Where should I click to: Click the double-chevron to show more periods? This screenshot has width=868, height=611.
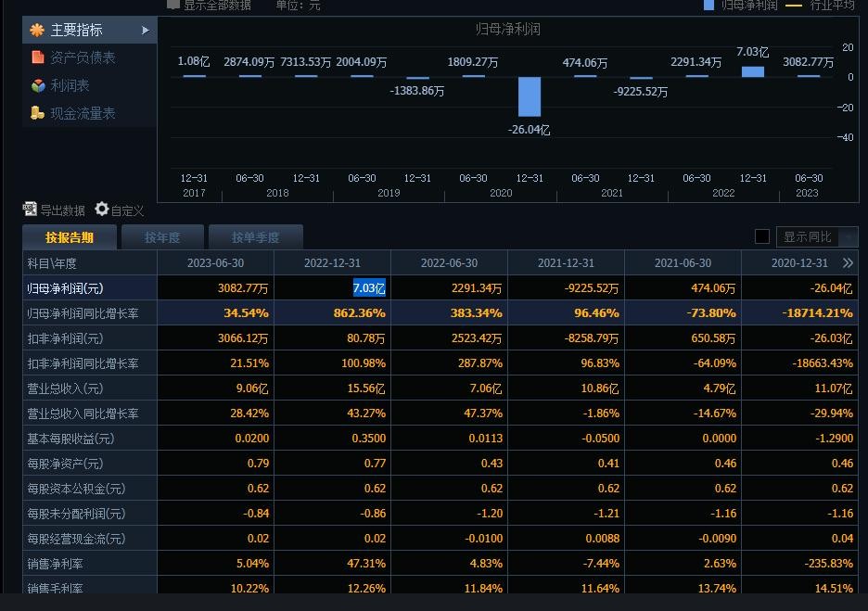click(847, 263)
